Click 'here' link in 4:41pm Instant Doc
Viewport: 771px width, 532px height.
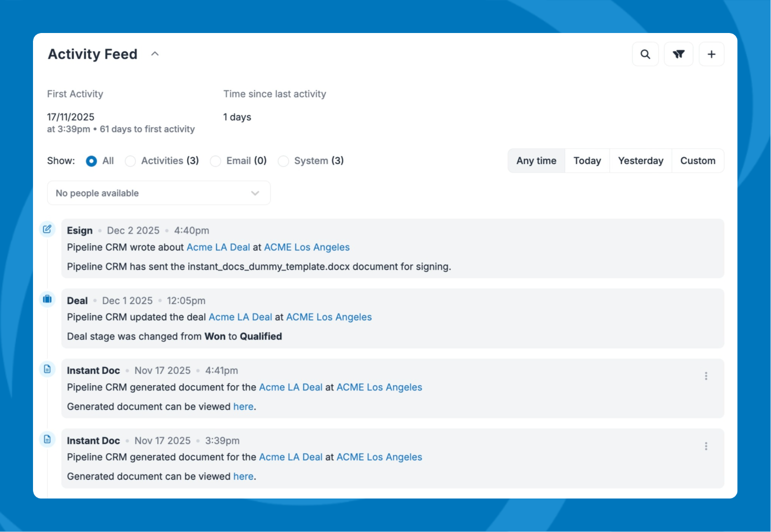pos(243,407)
